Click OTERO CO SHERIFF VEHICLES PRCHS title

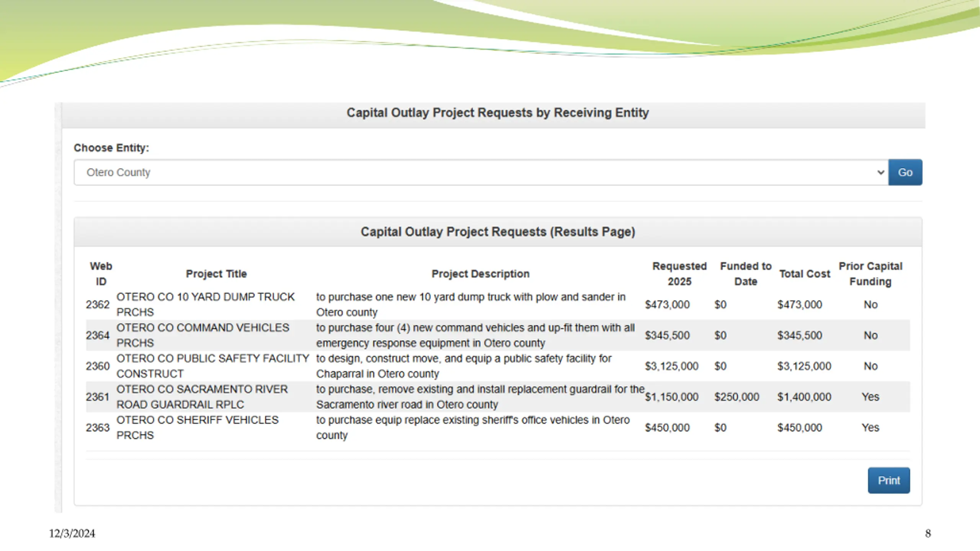197,427
